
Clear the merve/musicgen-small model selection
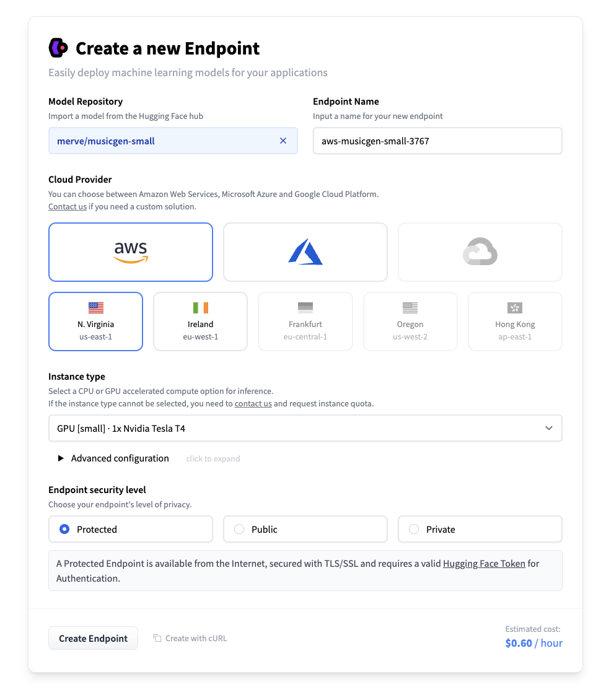click(x=283, y=141)
